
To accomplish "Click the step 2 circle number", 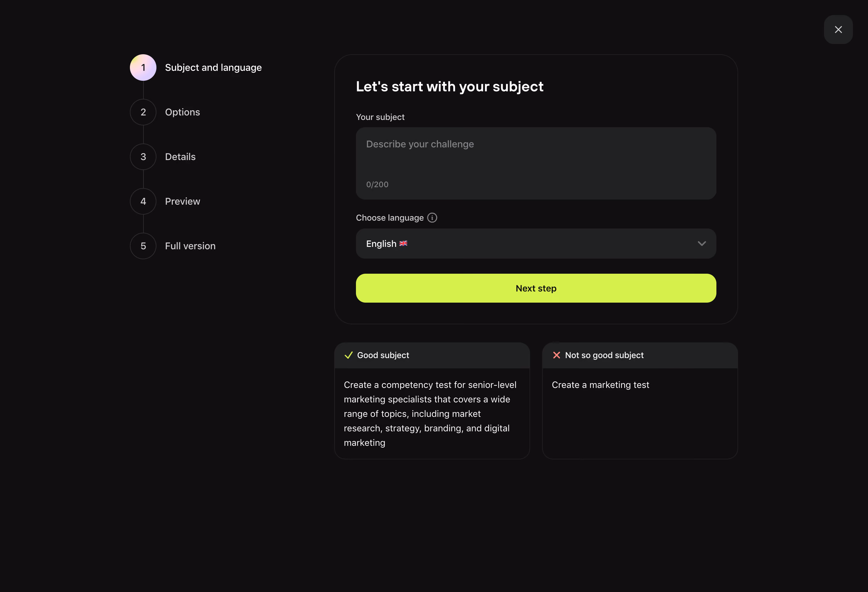I will (x=143, y=112).
